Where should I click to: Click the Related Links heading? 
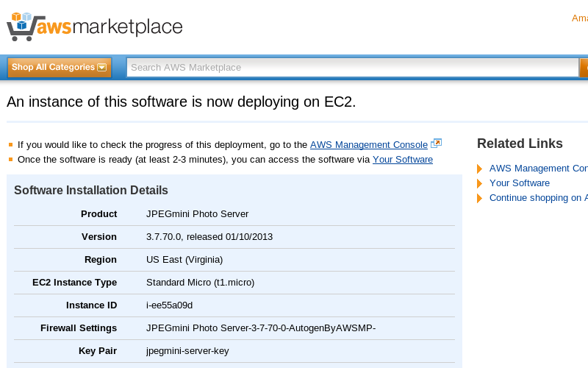click(520, 144)
